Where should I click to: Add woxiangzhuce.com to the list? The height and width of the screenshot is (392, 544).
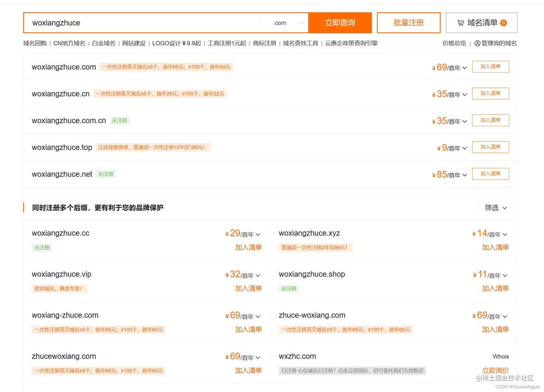click(490, 67)
